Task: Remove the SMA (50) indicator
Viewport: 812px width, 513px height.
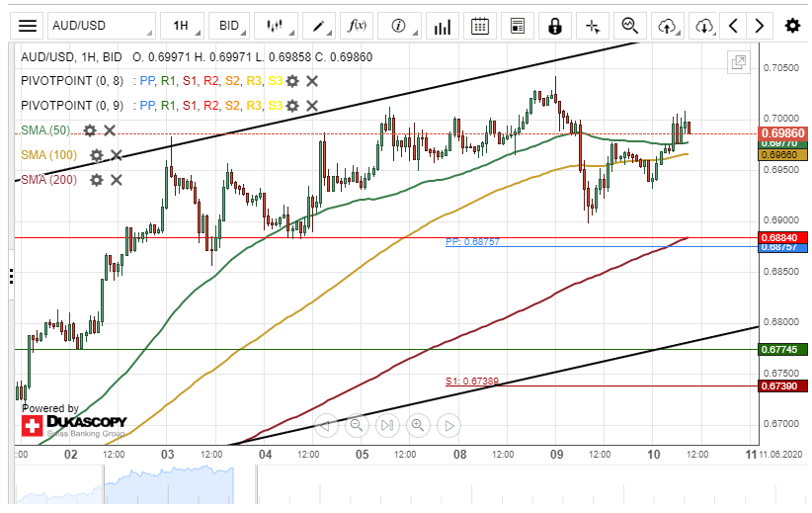Action: 110,130
